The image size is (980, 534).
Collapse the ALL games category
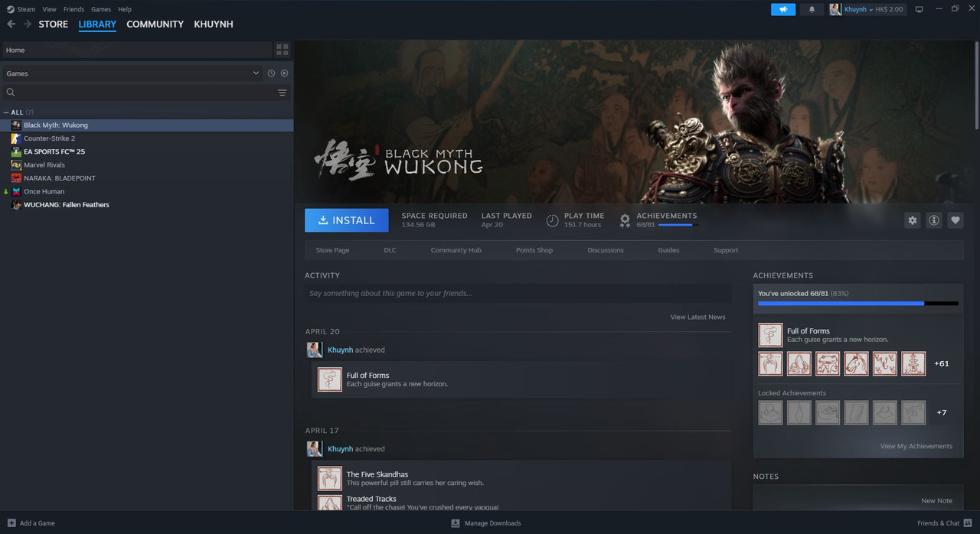tap(6, 112)
